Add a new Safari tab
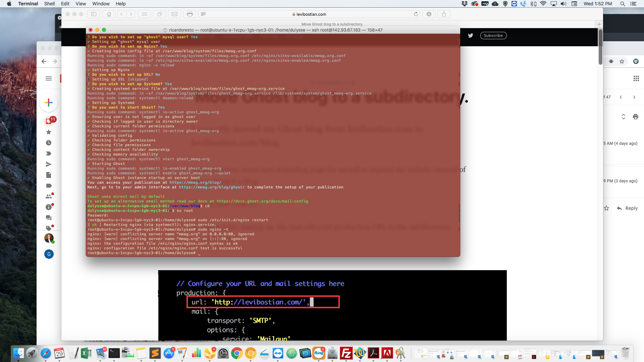The width and height of the screenshot is (644, 362). 599,24
